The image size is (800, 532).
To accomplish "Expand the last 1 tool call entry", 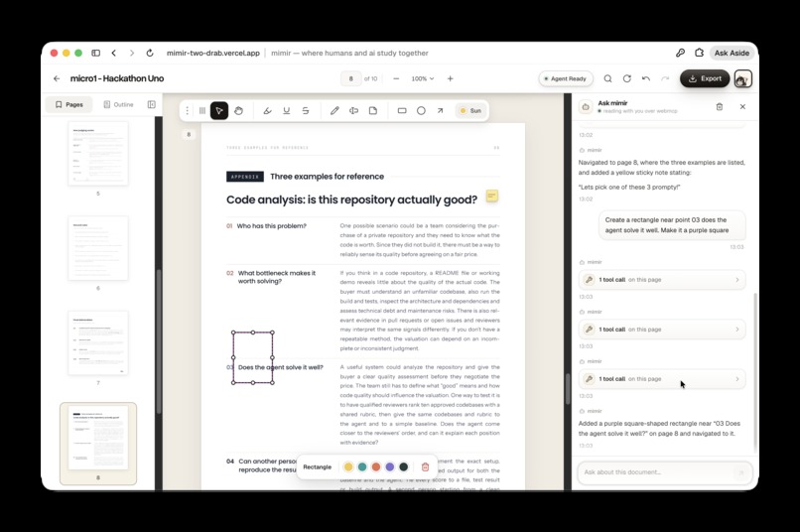I will click(662, 379).
